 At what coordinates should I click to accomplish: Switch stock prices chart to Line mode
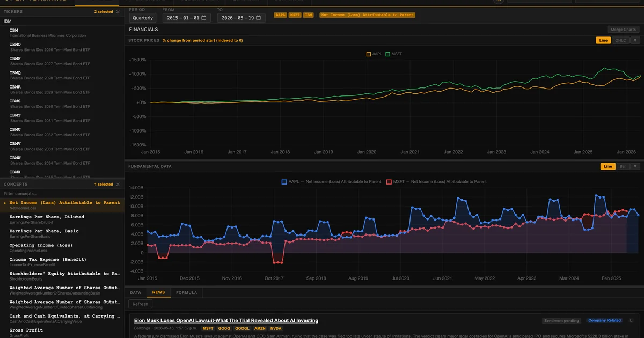click(603, 40)
